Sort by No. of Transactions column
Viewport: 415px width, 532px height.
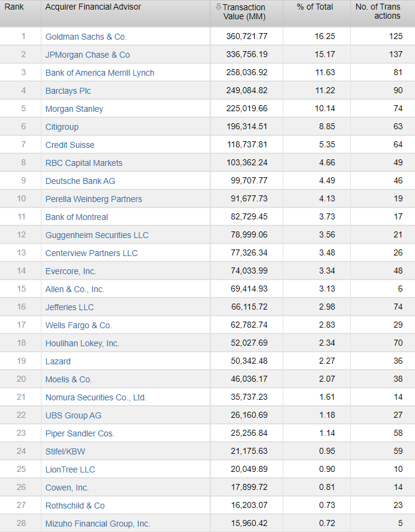click(x=378, y=11)
